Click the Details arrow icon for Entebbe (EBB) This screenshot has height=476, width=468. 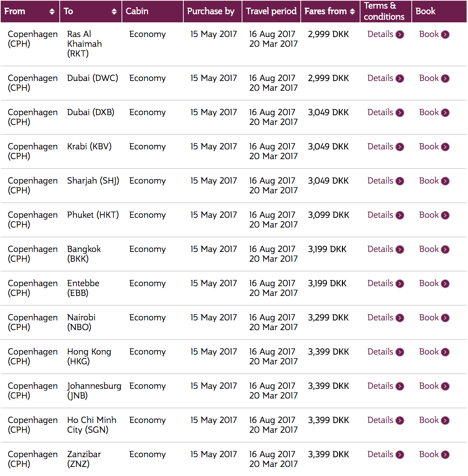point(400,284)
